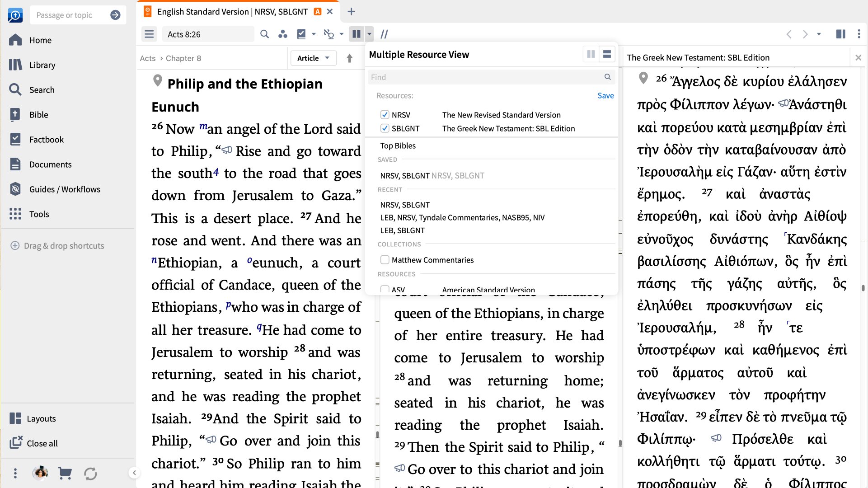Open the panel kebab menu
The width and height of the screenshot is (868, 488).
(859, 34)
